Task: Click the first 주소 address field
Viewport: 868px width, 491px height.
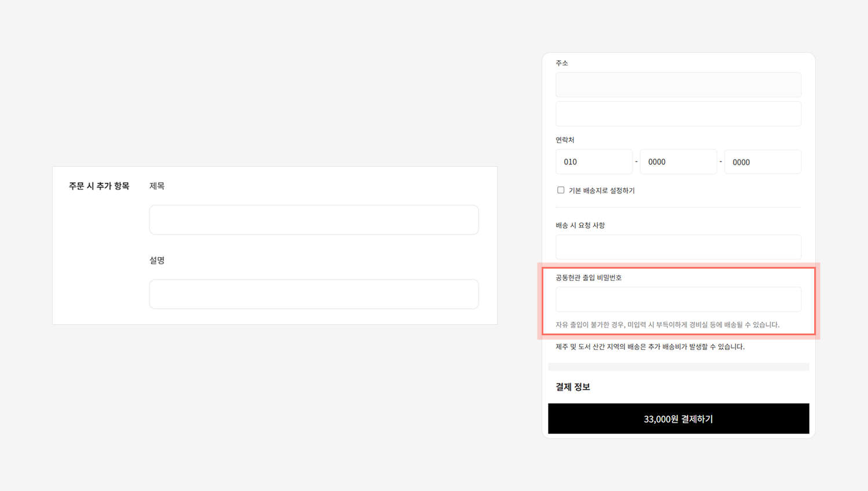Action: pos(678,85)
